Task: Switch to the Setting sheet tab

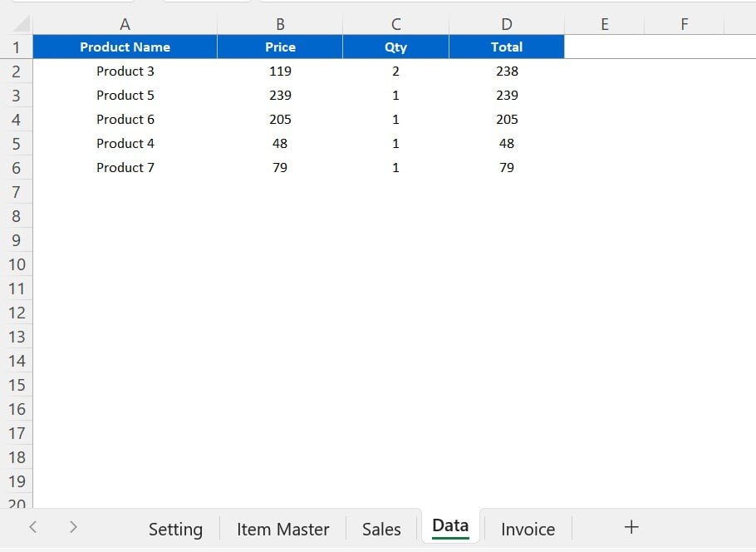Action: click(x=175, y=530)
